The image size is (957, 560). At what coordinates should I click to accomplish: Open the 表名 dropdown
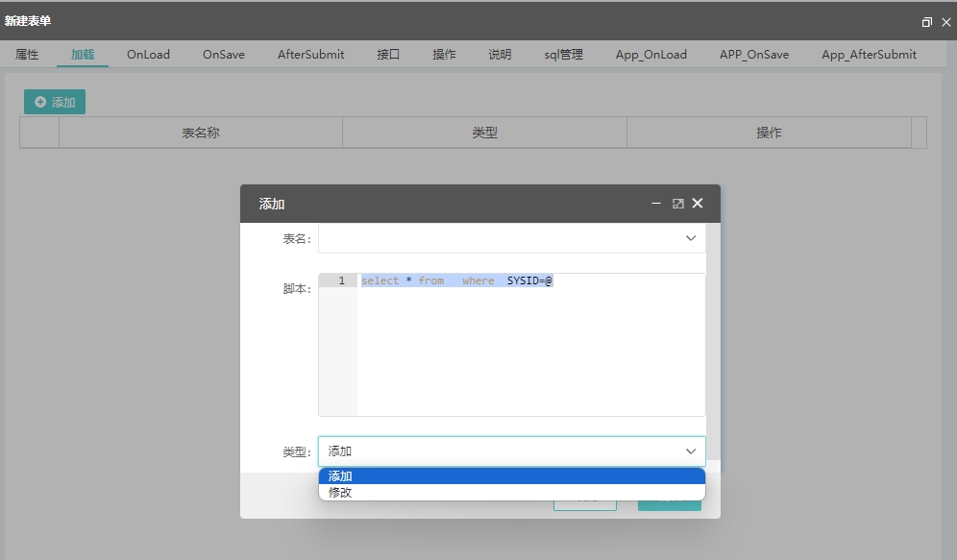point(511,238)
